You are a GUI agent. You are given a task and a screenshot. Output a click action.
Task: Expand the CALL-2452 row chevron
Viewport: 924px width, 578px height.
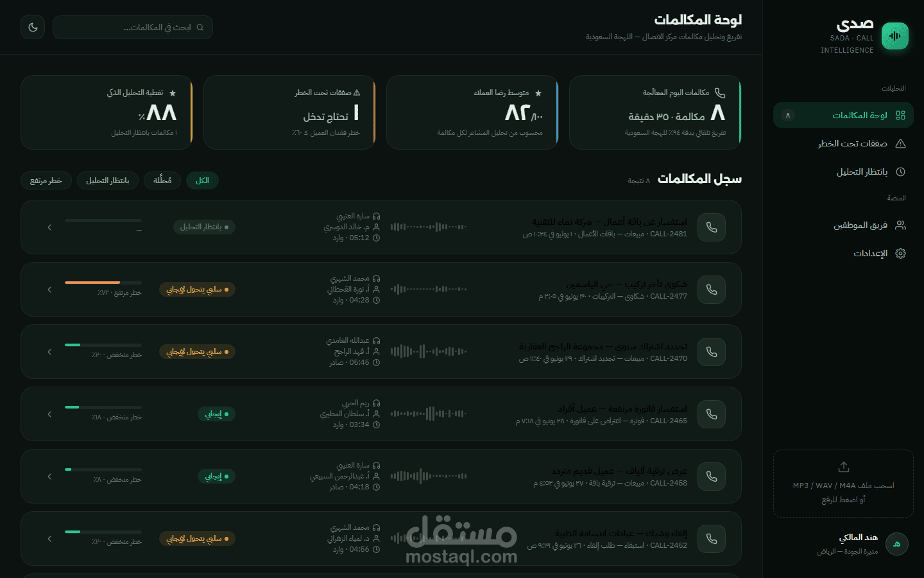click(x=49, y=539)
